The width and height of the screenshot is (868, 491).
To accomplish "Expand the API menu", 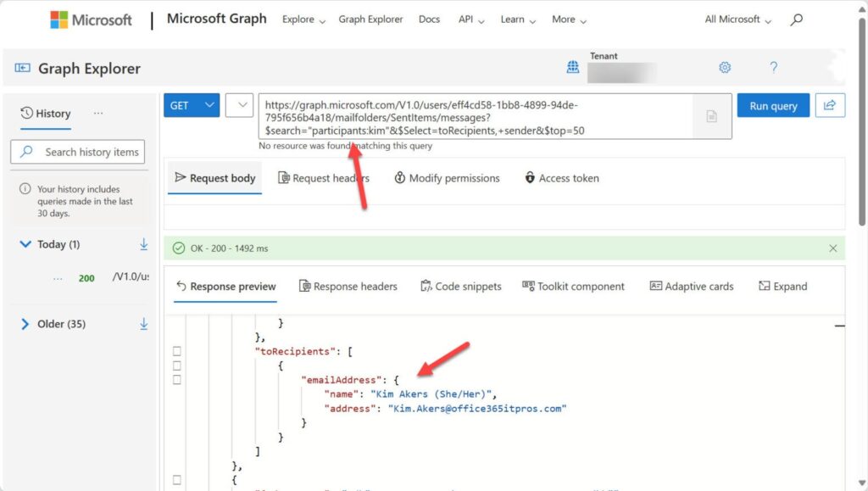I will 471,20.
